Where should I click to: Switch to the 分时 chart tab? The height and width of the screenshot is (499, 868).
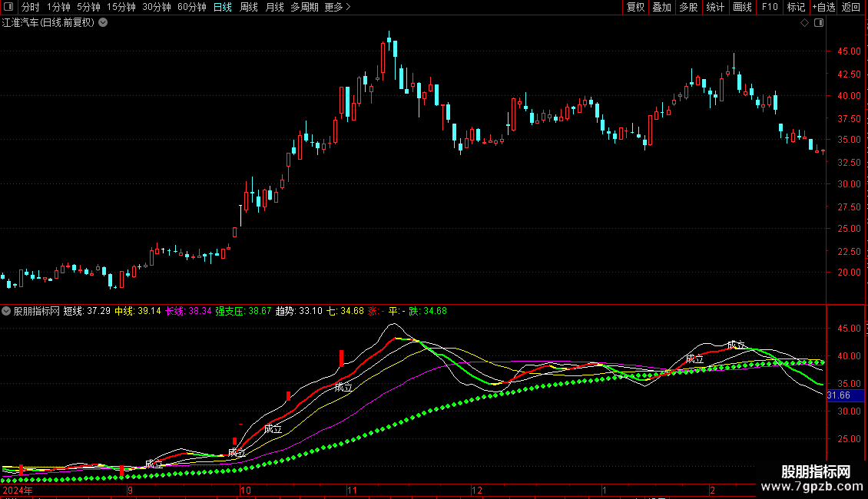click(31, 7)
